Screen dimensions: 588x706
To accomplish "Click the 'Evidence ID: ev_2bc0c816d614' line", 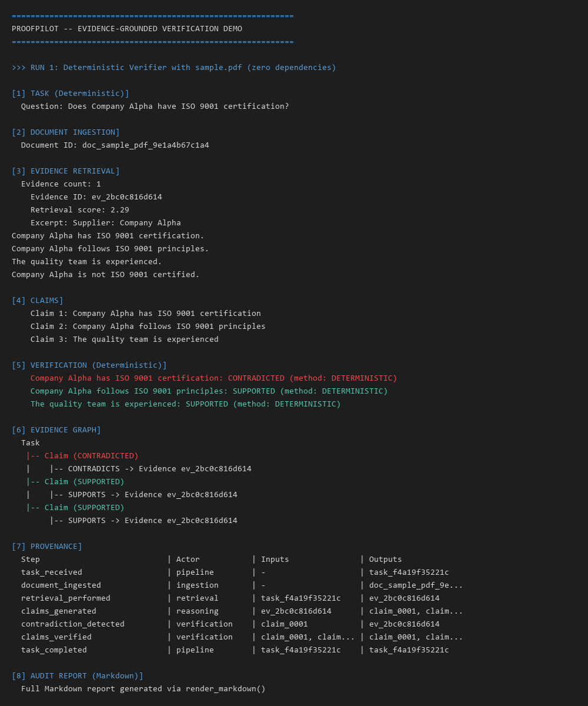I will pos(96,197).
